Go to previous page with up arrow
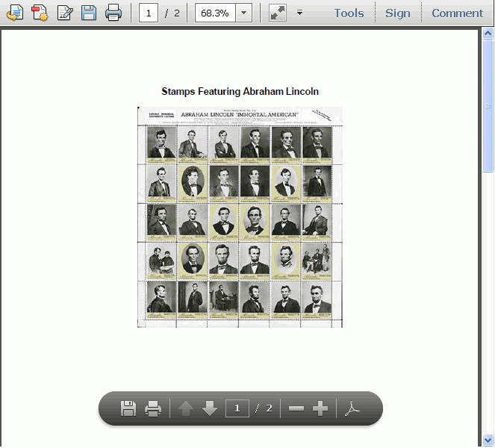This screenshot has height=448, width=495. pyautogui.click(x=186, y=408)
